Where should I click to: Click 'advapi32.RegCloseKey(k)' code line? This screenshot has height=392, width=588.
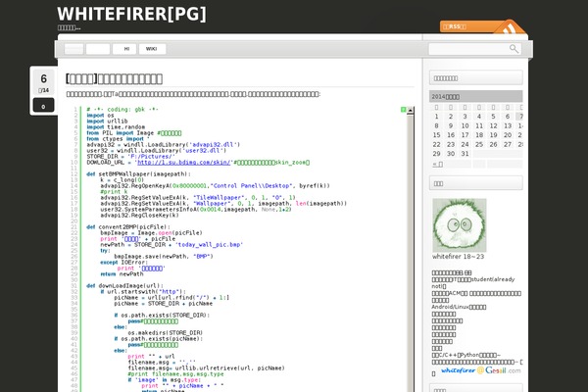139,216
